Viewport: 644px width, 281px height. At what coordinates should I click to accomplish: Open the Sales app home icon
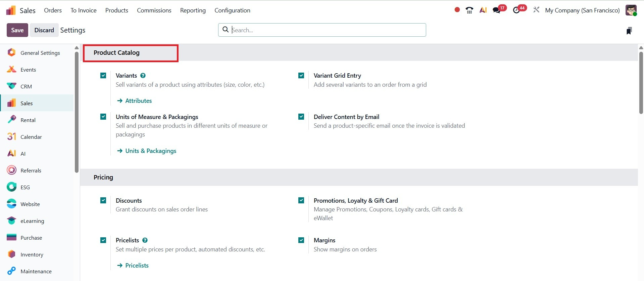[x=11, y=10]
